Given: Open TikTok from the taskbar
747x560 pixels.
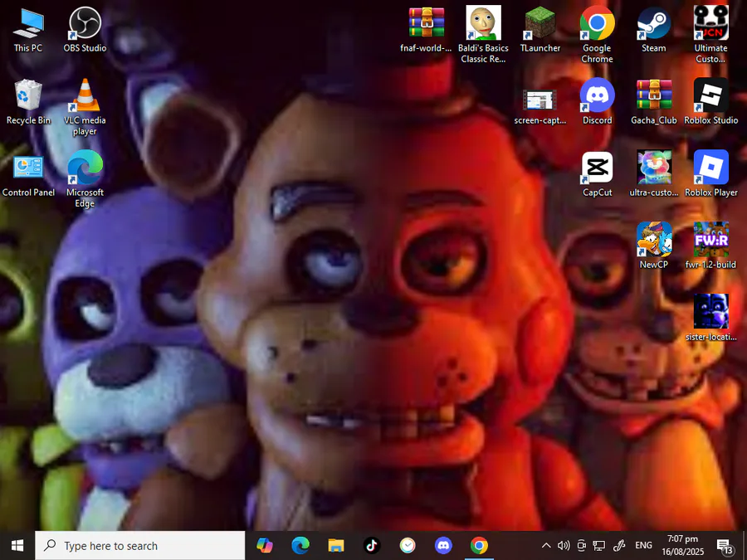Looking at the screenshot, I should click(x=372, y=546).
